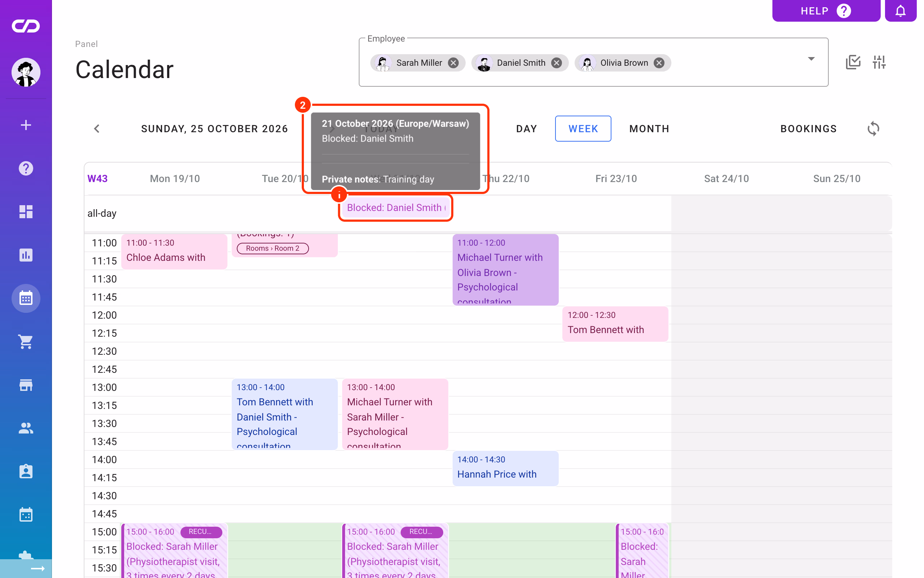Select the Fri 23/10 day header
This screenshot has height=578, width=924.
coord(616,178)
